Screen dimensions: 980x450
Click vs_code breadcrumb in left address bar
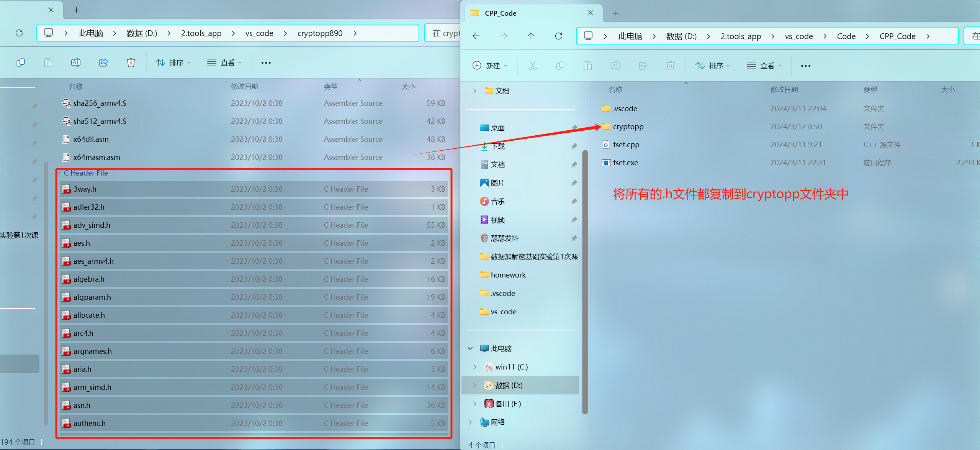point(259,33)
